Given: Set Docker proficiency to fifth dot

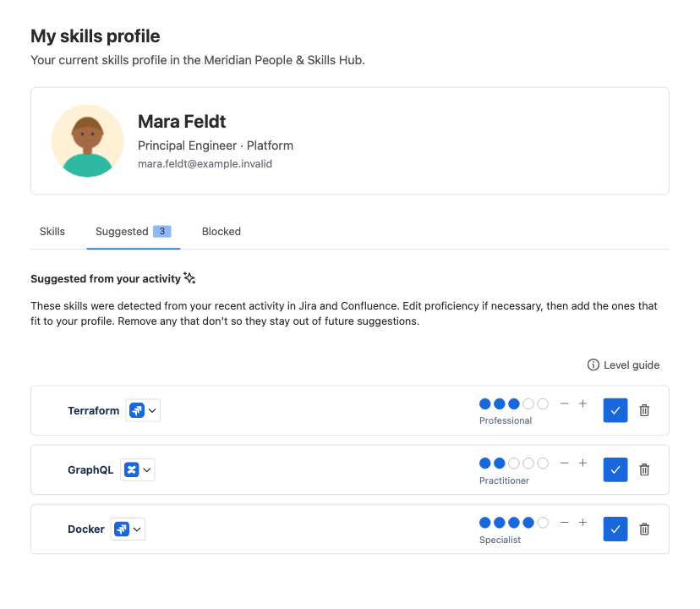Looking at the screenshot, I should [x=543, y=523].
